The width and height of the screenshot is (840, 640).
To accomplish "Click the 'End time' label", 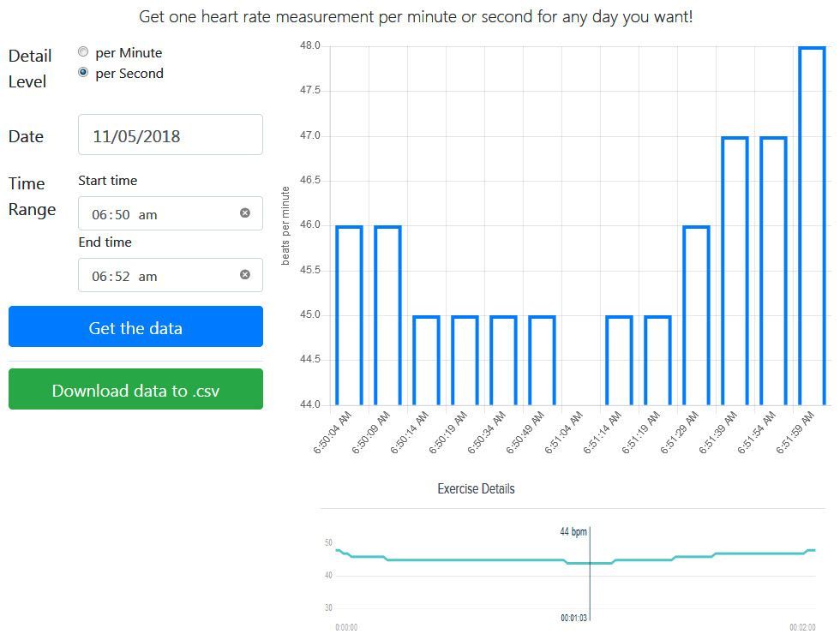I will click(105, 242).
